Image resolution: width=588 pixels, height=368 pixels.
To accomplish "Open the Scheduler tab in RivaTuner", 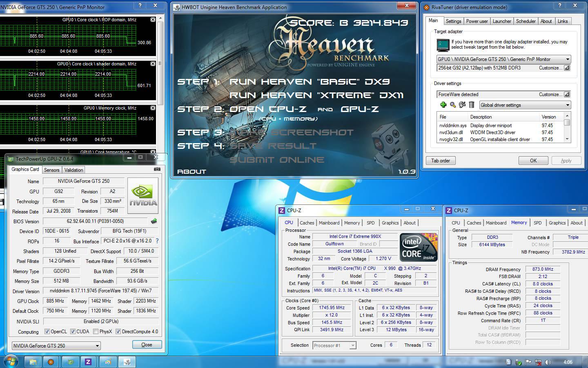I will click(526, 21).
